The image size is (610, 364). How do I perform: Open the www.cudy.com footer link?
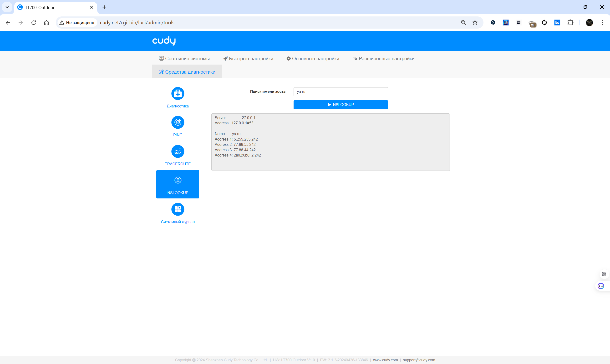385,360
